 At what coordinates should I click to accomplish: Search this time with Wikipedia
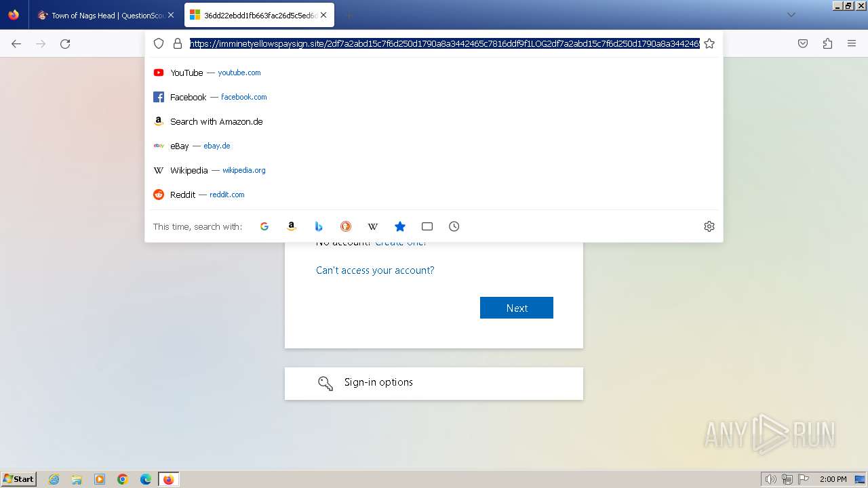point(373,226)
